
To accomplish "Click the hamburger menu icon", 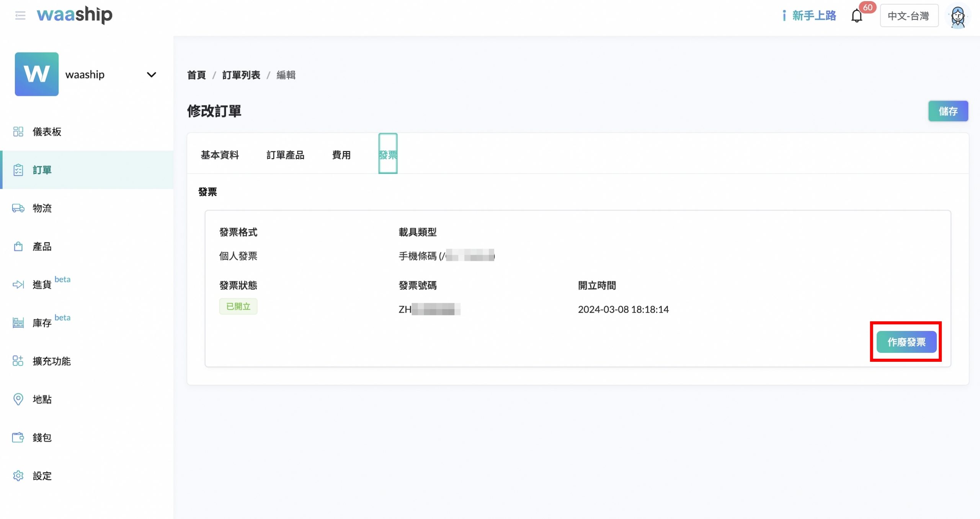I will 20,15.
